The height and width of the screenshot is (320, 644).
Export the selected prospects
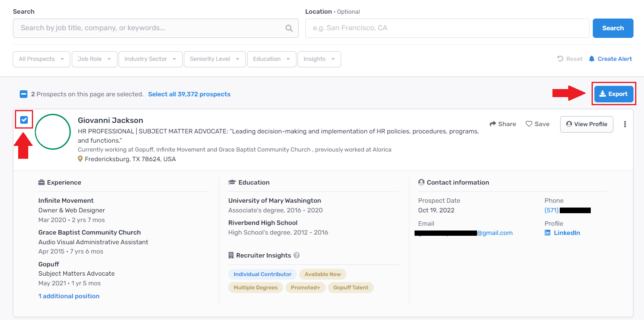[614, 94]
